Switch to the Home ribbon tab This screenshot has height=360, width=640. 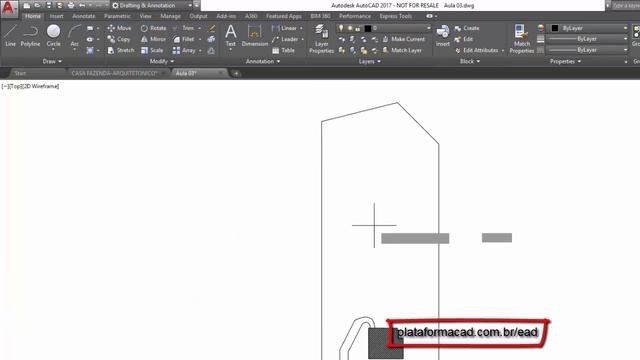tap(33, 16)
